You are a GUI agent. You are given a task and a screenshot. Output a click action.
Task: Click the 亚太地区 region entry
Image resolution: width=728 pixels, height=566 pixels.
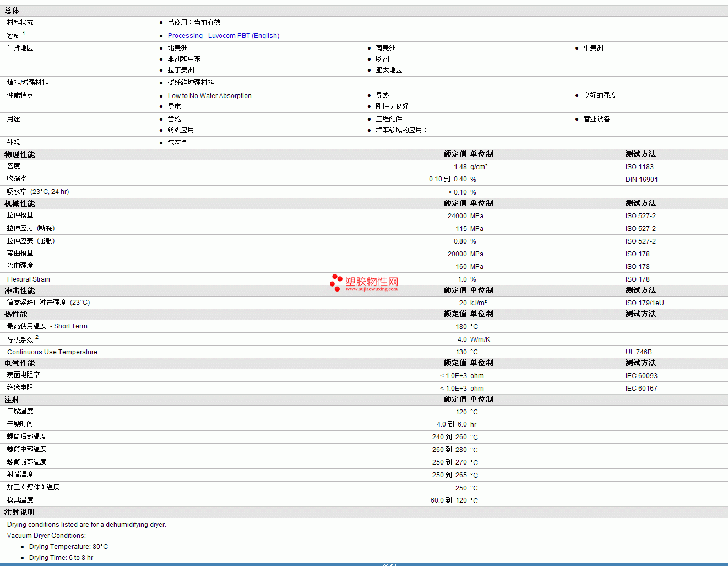(389, 70)
